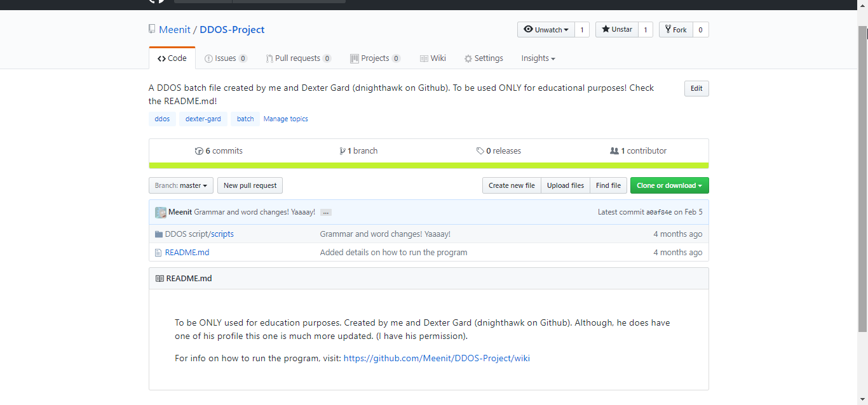Click the contributor people icon
The image size is (868, 405).
pos(614,151)
